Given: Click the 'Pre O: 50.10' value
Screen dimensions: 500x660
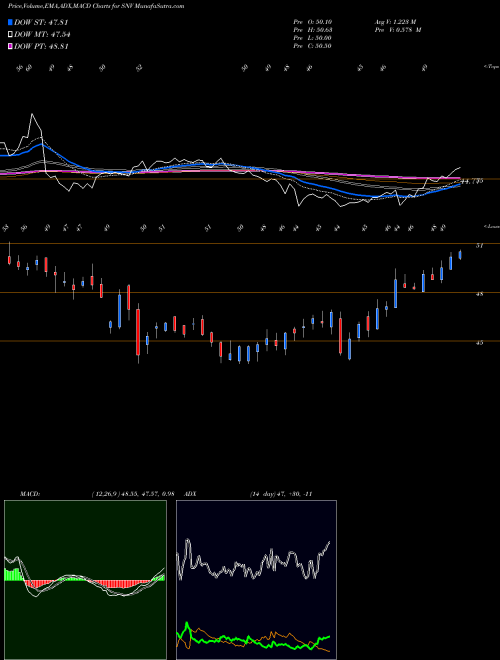Looking at the screenshot, I should [312, 22].
